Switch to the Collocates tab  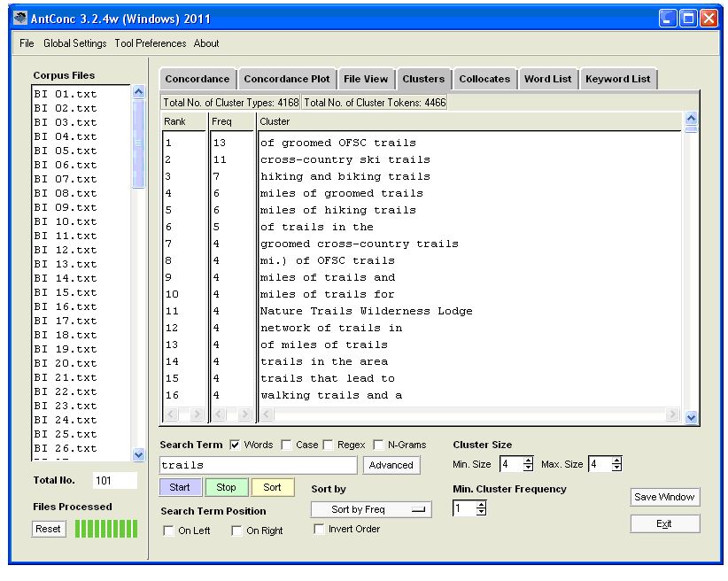[x=484, y=79]
